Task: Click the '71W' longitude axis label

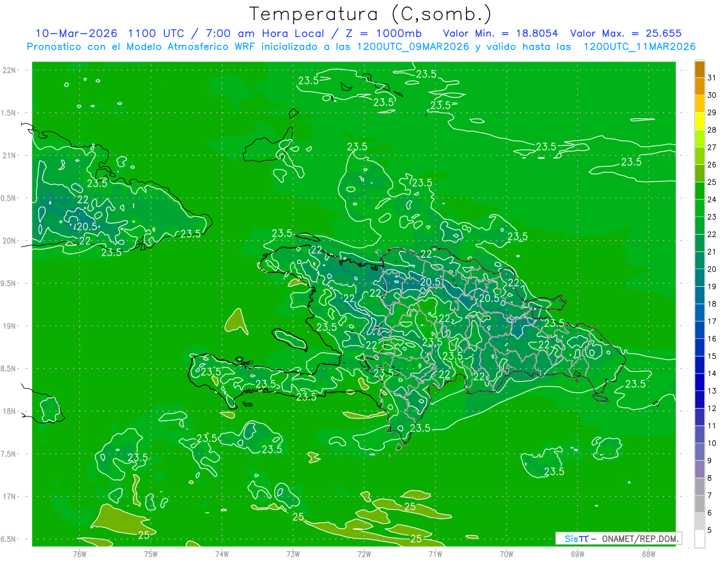Action: point(435,554)
